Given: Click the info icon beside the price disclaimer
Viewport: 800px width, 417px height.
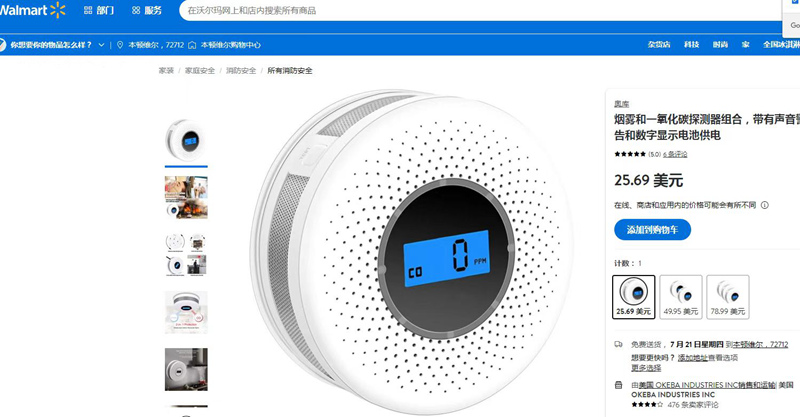Looking at the screenshot, I should click(x=764, y=205).
